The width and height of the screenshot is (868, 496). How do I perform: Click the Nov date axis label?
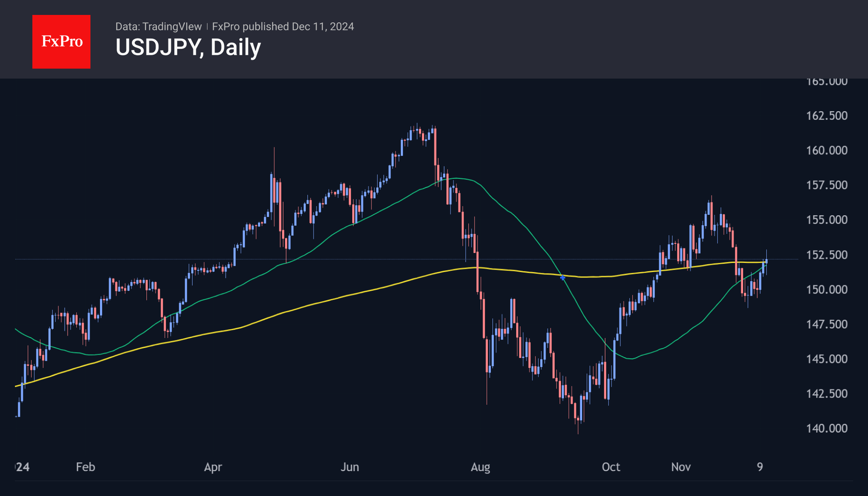point(681,467)
